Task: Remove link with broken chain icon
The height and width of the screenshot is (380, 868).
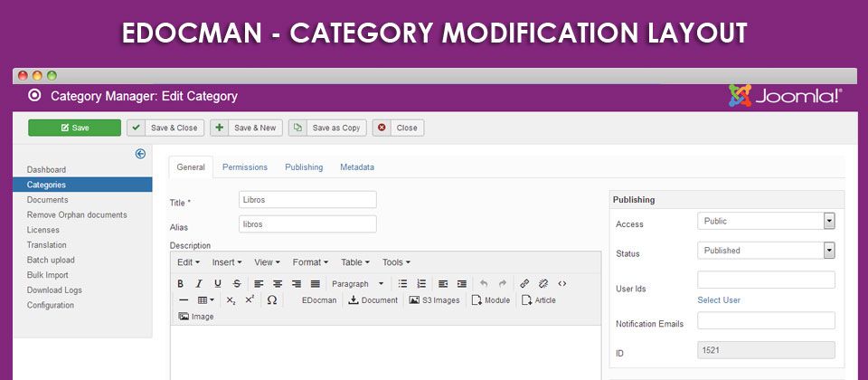Action: 543,283
